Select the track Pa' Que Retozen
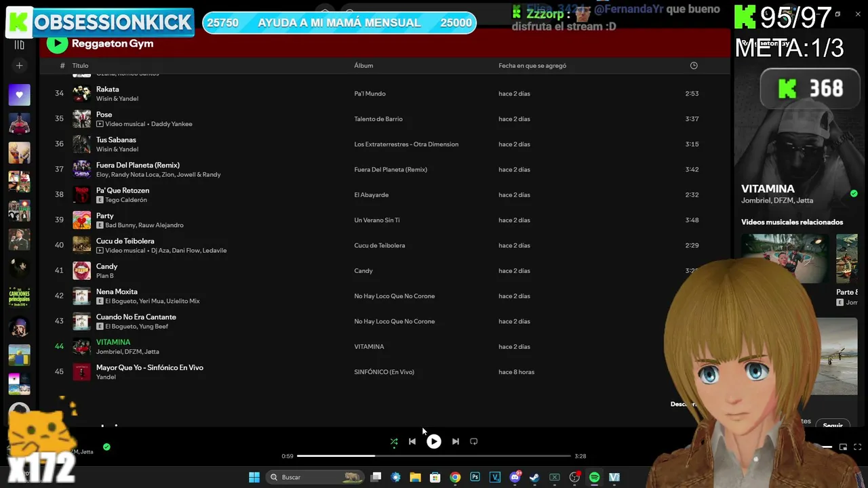The width and height of the screenshot is (868, 488). [123, 190]
